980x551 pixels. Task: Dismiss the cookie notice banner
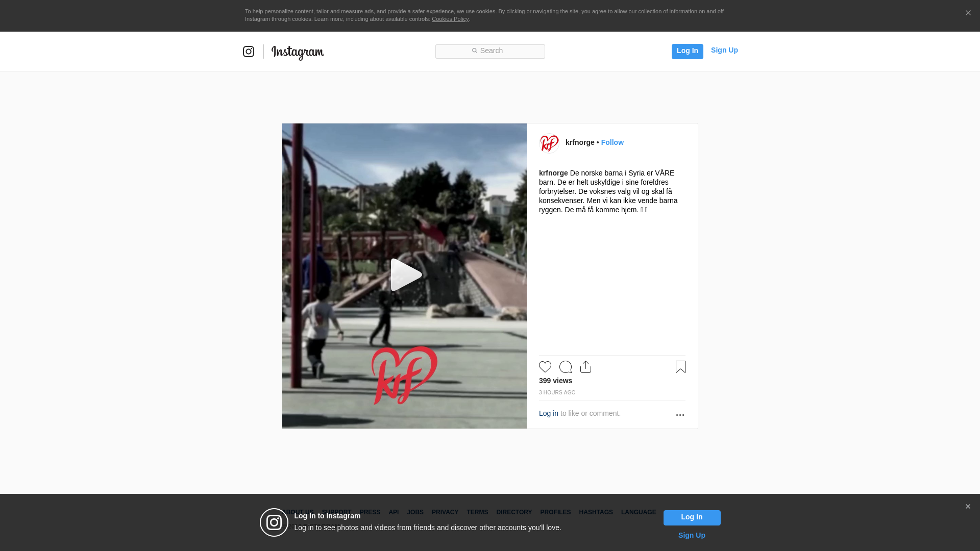(x=968, y=13)
